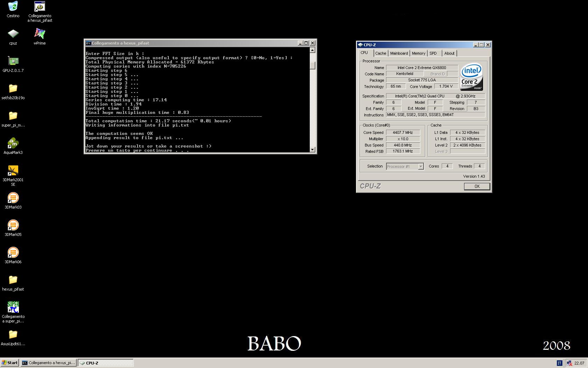Click the Level 2 cache value 2 x 4096 KBytes

pos(467,145)
